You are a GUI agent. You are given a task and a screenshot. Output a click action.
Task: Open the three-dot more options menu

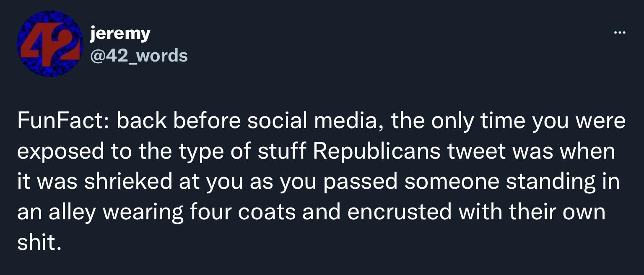(x=619, y=33)
